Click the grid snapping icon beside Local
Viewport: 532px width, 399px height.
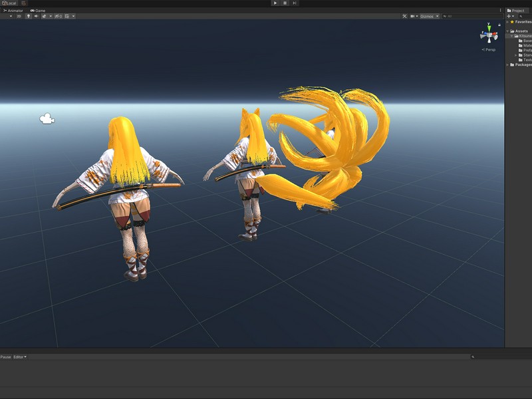23,3
